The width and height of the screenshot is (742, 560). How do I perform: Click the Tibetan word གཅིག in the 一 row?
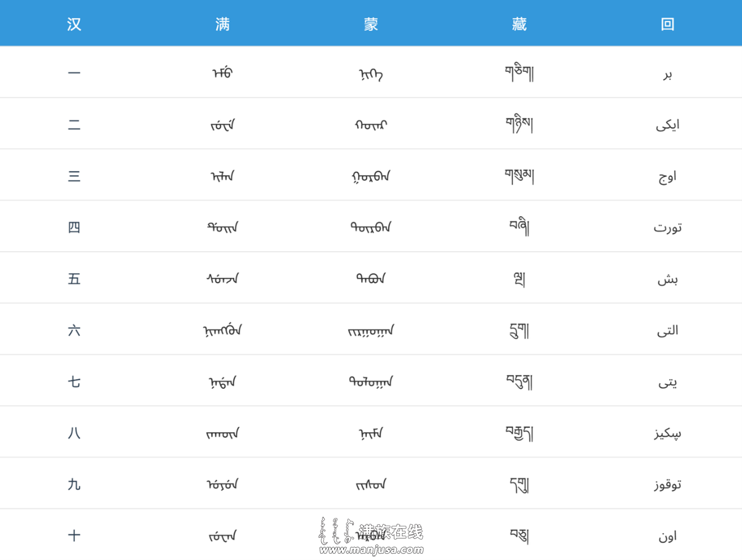[x=519, y=73]
